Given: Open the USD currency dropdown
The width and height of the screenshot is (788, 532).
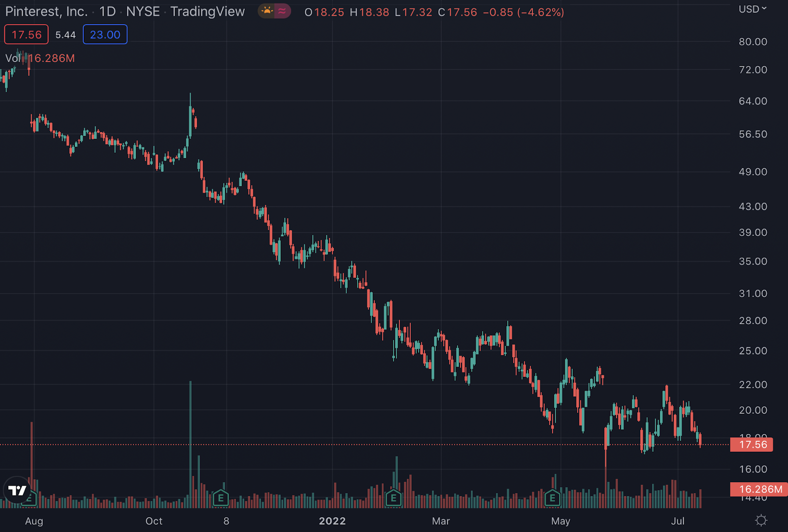Looking at the screenshot, I should [x=753, y=9].
